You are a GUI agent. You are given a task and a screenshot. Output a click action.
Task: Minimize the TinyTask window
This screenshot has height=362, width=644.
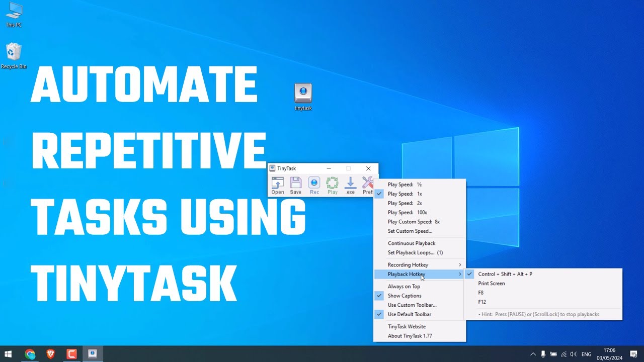(329, 168)
